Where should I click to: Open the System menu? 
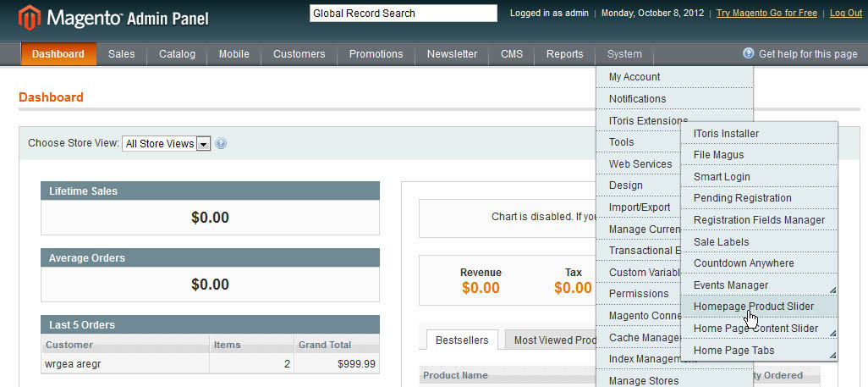coord(624,54)
